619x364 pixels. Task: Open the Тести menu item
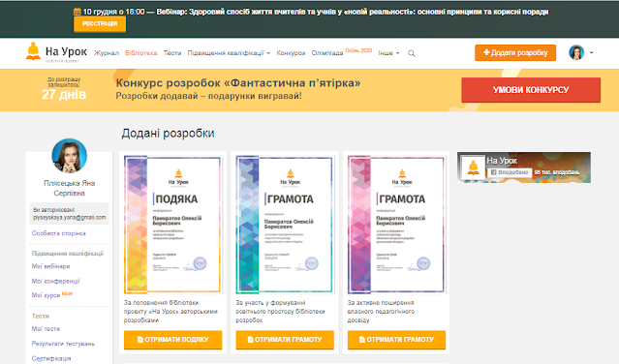point(172,53)
